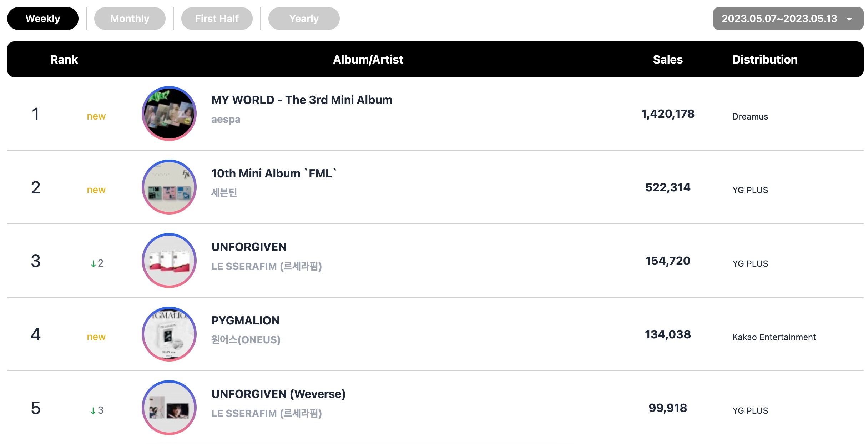868x444 pixels.
Task: Select the down-arrow rank change icon on row 5
Action: [x=93, y=411]
